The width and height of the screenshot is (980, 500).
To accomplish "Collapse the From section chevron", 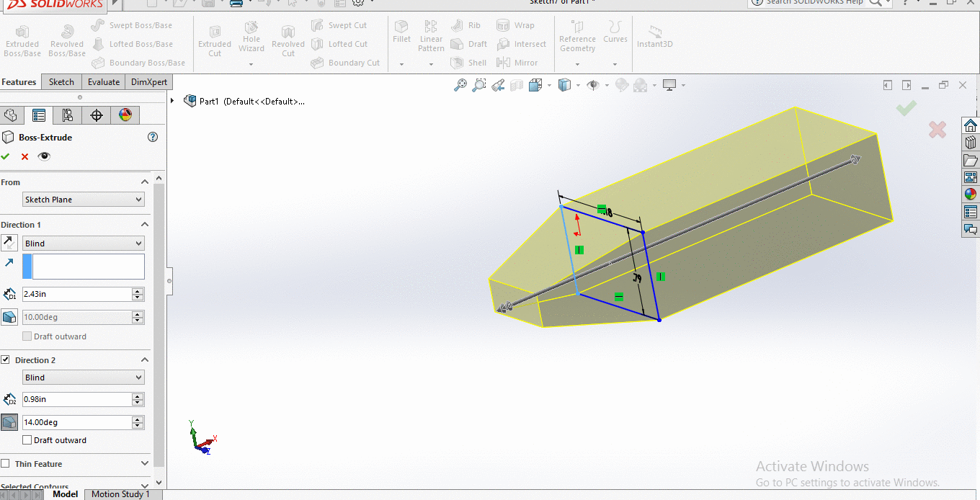I will point(144,182).
